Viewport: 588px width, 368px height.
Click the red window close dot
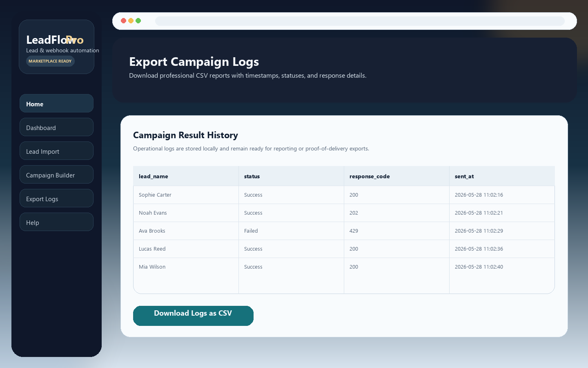click(123, 21)
